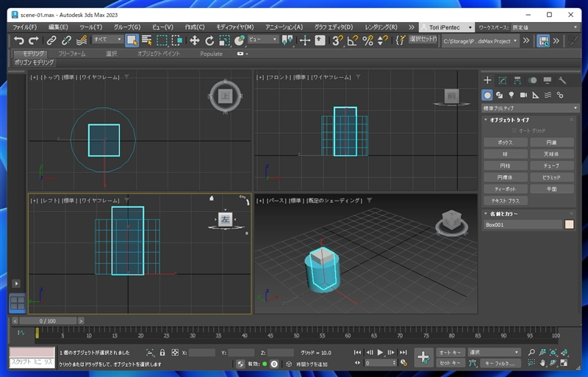The image size is (588, 377).
Task: Select the Cameras category icon
Action: (523, 96)
